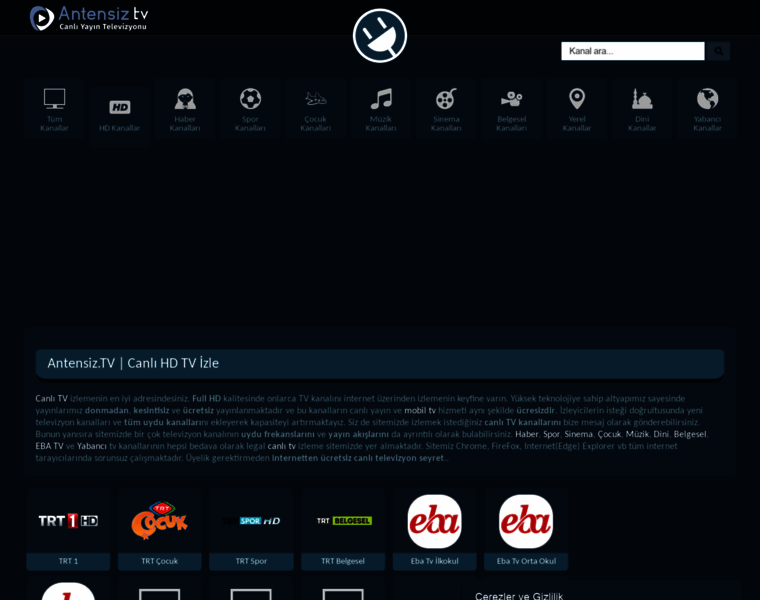760x600 pixels.
Task: Click the 'Müzik' link in description text
Action: [x=637, y=434]
